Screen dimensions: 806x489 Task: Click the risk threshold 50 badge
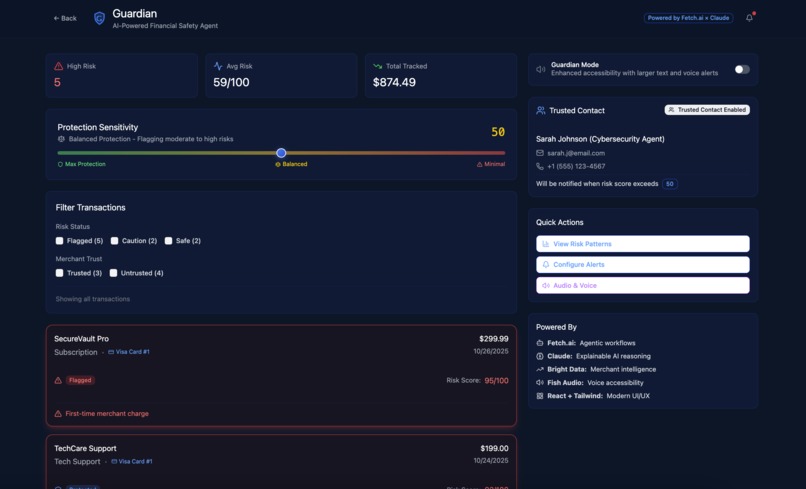[x=670, y=184]
